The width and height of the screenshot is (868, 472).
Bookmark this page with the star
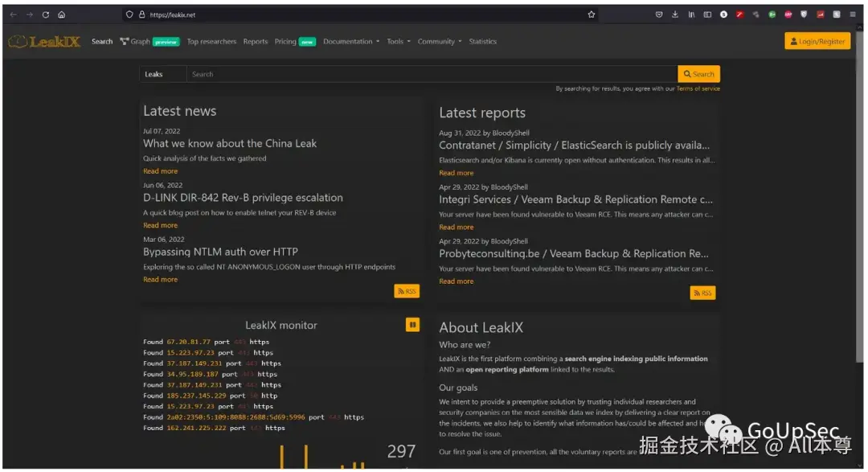(x=592, y=15)
